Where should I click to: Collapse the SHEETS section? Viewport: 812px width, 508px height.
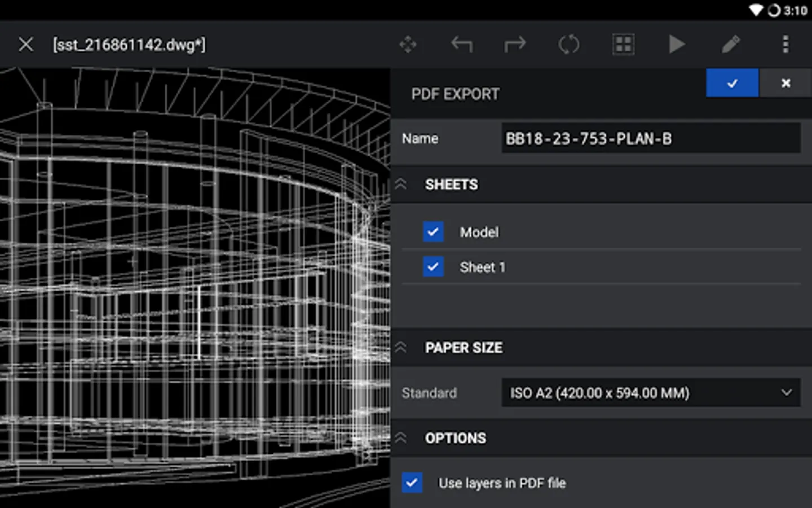pos(401,185)
